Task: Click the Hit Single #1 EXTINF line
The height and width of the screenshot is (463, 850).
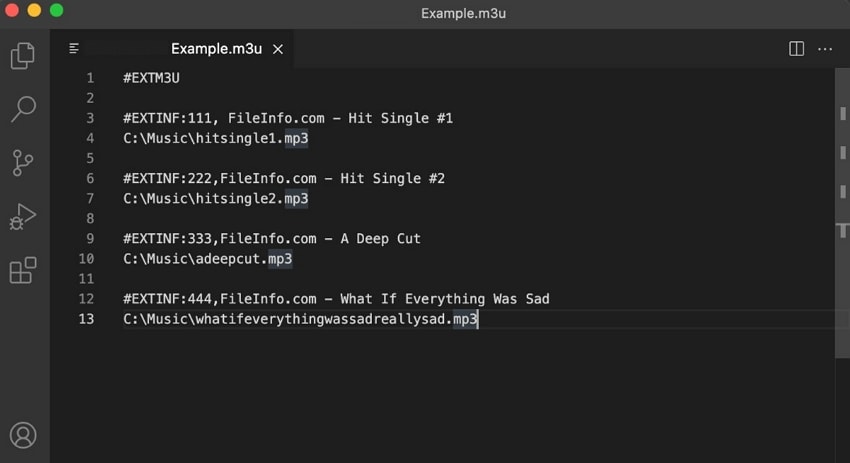Action: [288, 118]
